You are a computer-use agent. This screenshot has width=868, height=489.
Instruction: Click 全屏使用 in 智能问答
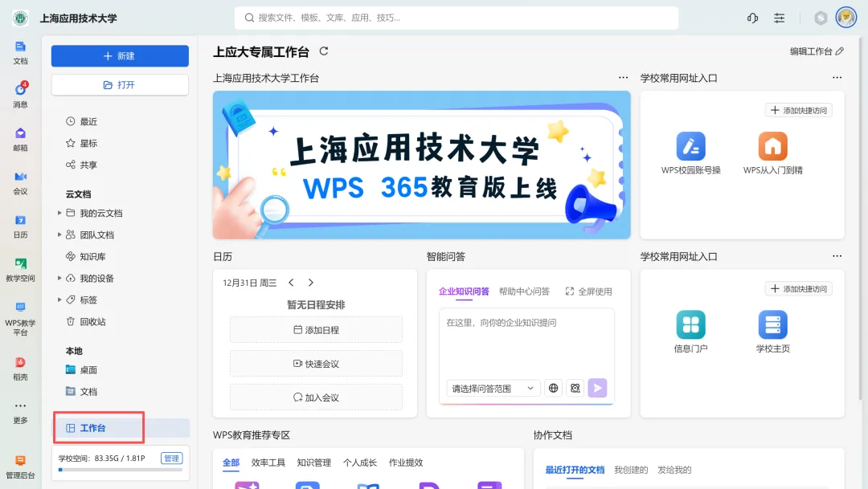tap(588, 291)
